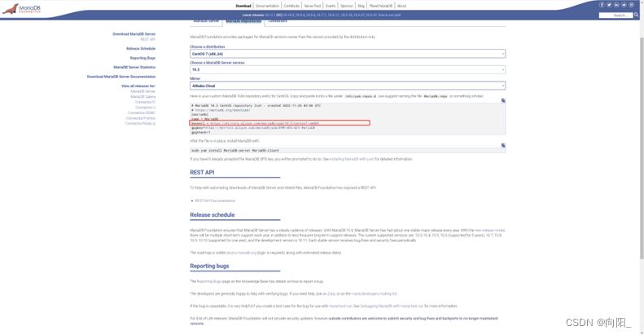Open Download MariaDB Server sidebar link
644x335 pixels.
[x=134, y=34]
